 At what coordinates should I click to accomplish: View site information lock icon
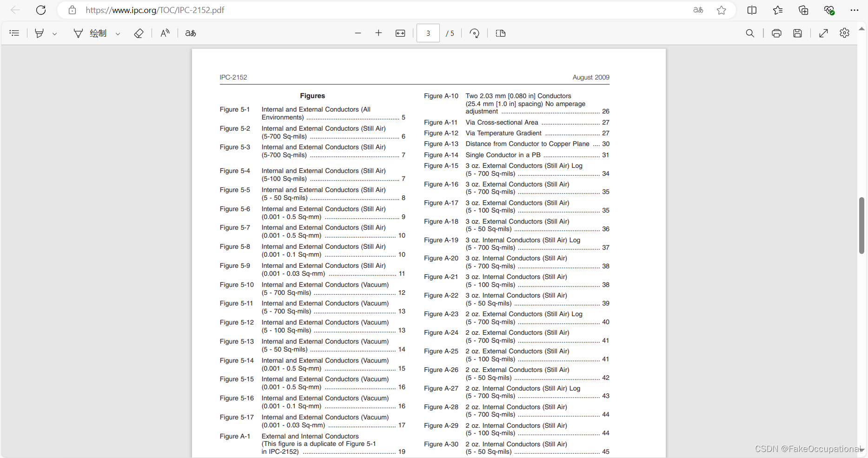point(72,10)
